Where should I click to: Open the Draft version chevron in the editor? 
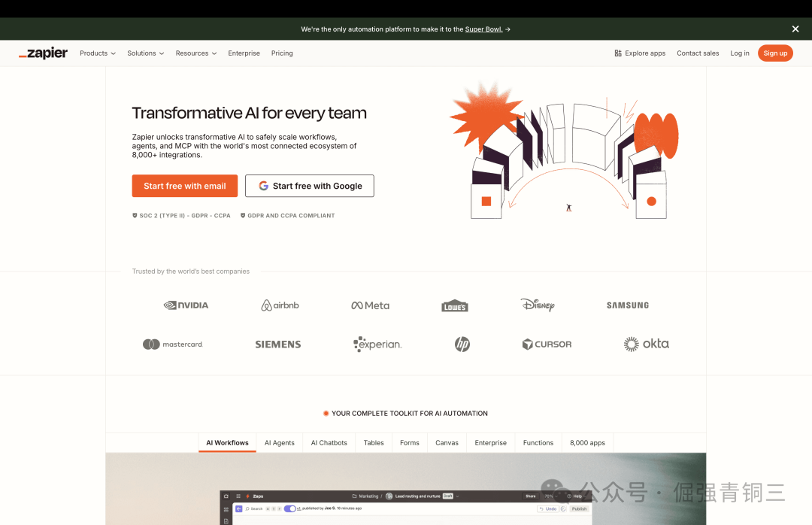(456, 495)
